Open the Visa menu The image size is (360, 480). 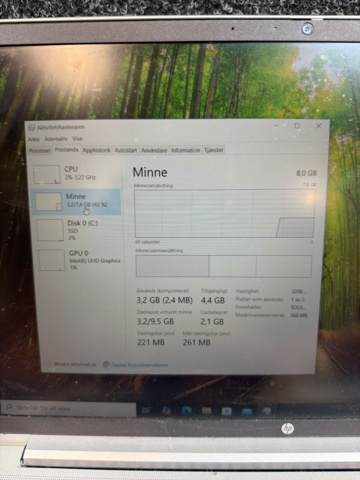pos(77,138)
